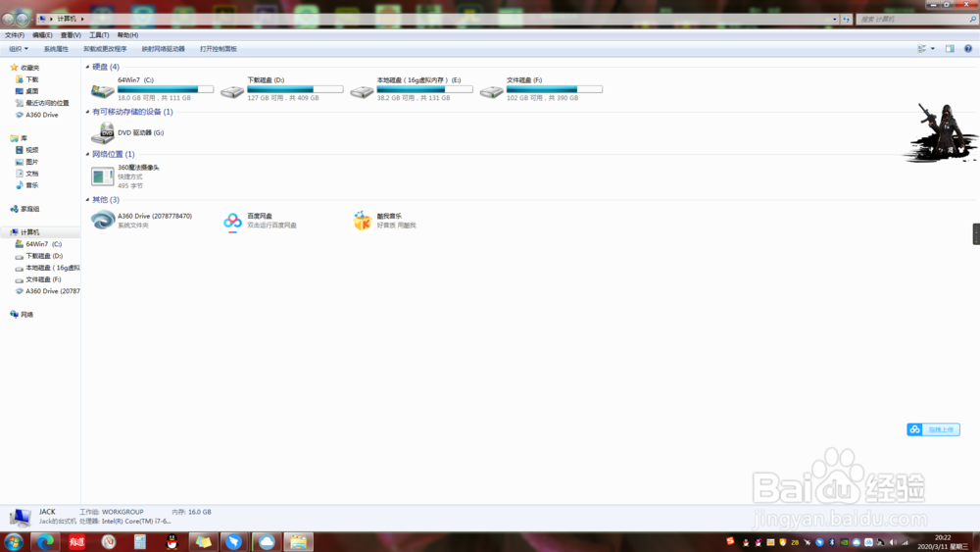Collapse the 硬盘 (4) group
Image resolution: width=980 pixels, height=552 pixels.
(87, 67)
